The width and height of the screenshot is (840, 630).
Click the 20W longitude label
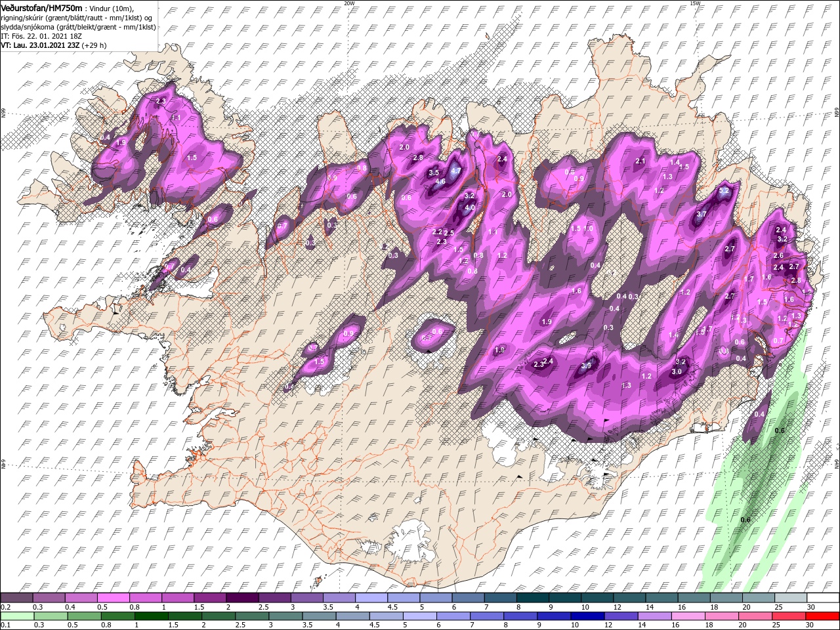tap(349, 3)
